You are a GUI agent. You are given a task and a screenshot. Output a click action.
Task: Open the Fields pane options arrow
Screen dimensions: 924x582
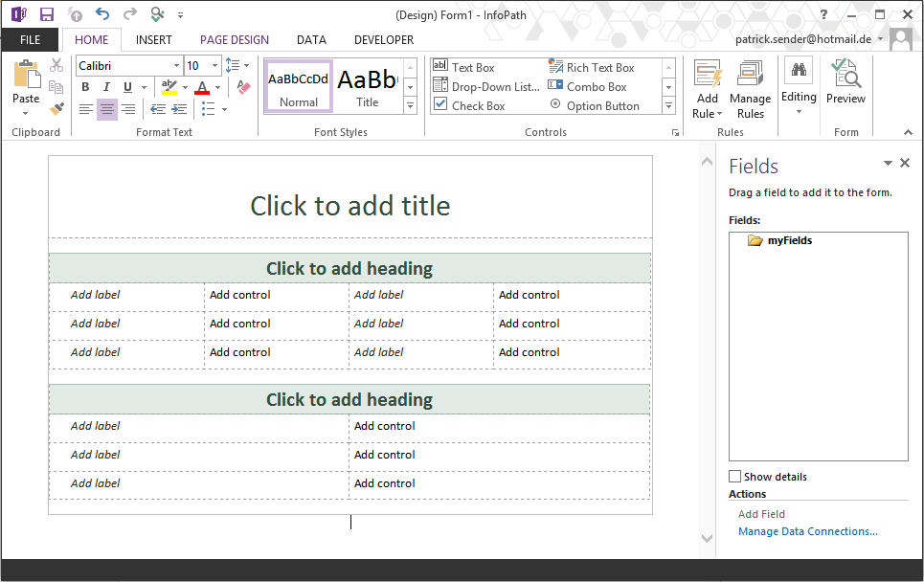click(x=888, y=163)
